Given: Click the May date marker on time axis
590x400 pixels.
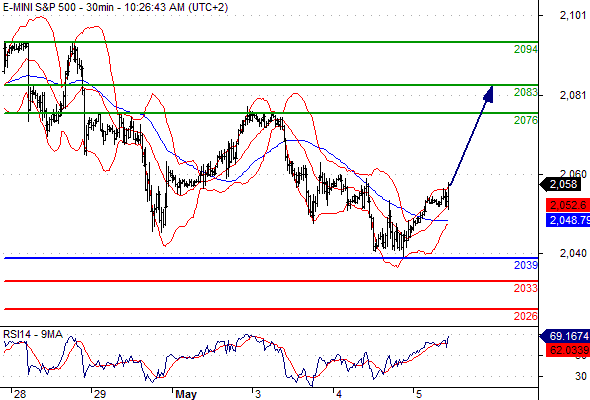Looking at the screenshot, I should (x=186, y=394).
